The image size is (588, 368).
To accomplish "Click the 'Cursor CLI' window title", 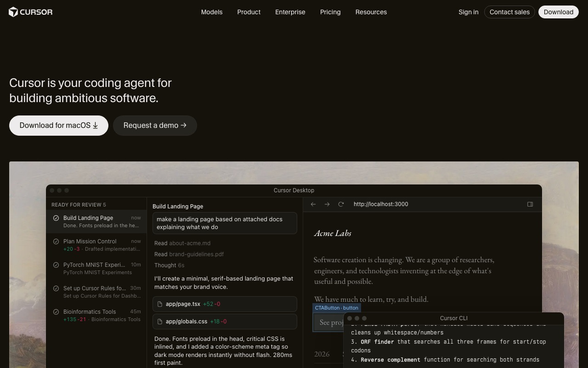I will [x=454, y=318].
